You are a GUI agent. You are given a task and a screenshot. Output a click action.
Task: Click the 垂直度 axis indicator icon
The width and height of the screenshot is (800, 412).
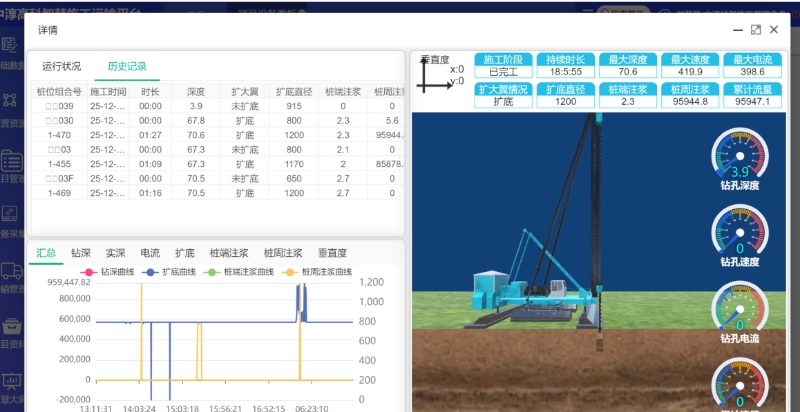(436, 76)
